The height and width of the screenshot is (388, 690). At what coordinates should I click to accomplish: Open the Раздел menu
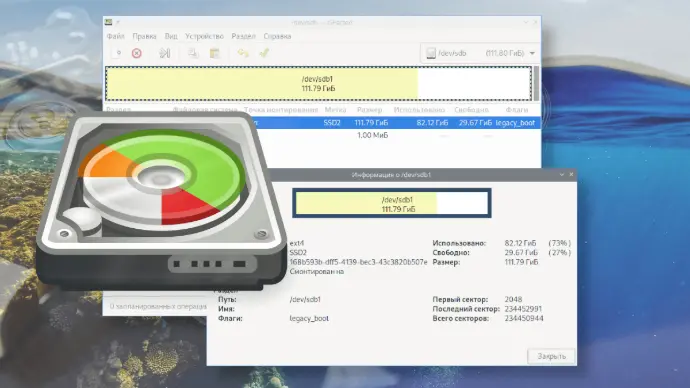point(243,36)
